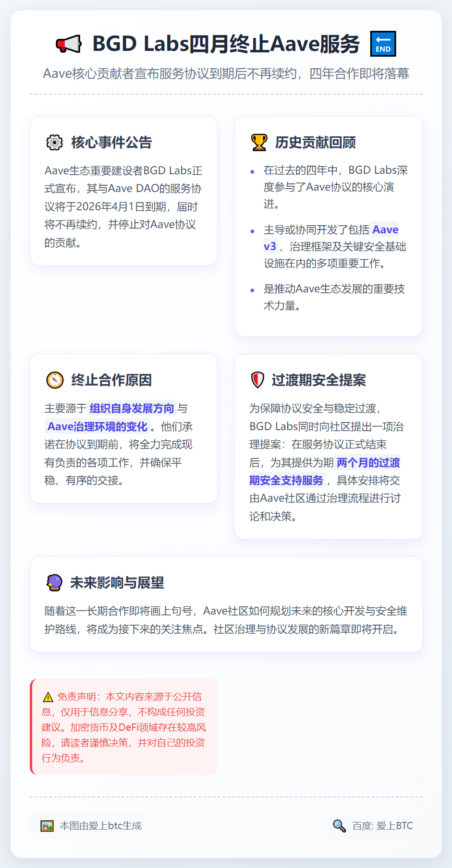Click the highlighted 两个月的过渡期安全支持服务 phrase
Viewport: 452px width, 868px height.
click(x=325, y=471)
